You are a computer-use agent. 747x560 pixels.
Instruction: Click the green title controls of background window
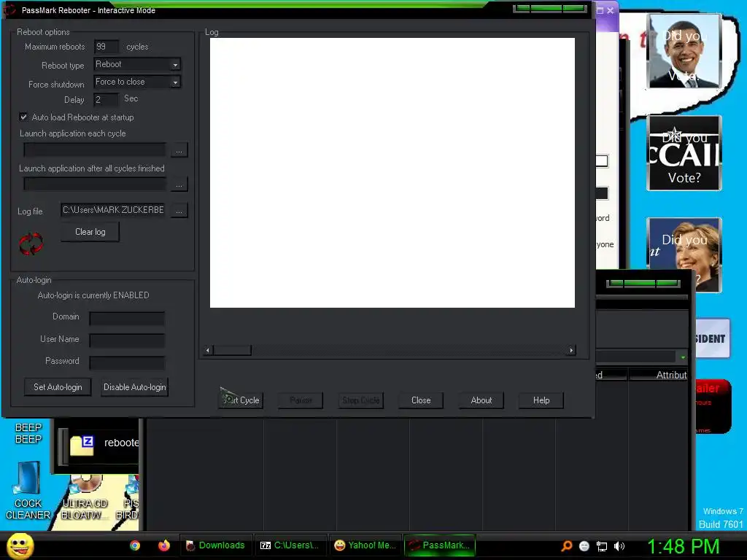click(x=643, y=284)
